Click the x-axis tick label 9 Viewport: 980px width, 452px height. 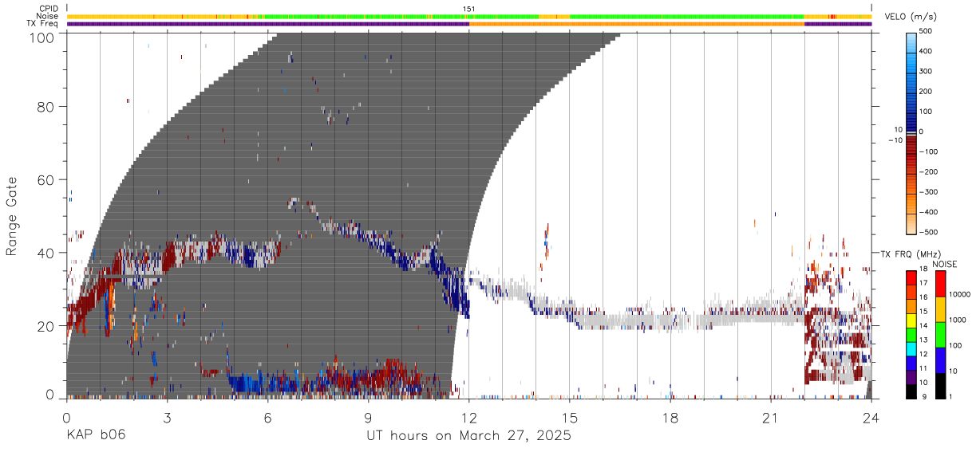tap(369, 418)
